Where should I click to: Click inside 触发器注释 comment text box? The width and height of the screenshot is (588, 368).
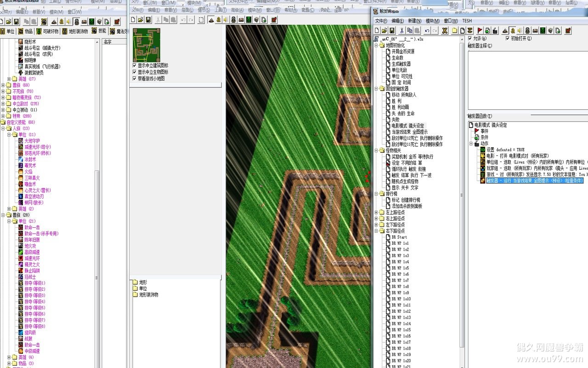(x=527, y=80)
